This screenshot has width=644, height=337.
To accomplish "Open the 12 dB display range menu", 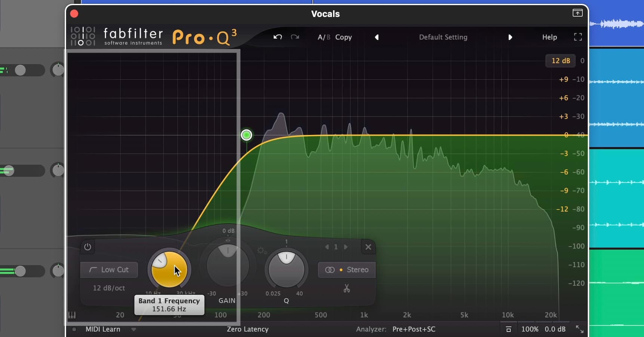I will point(561,61).
